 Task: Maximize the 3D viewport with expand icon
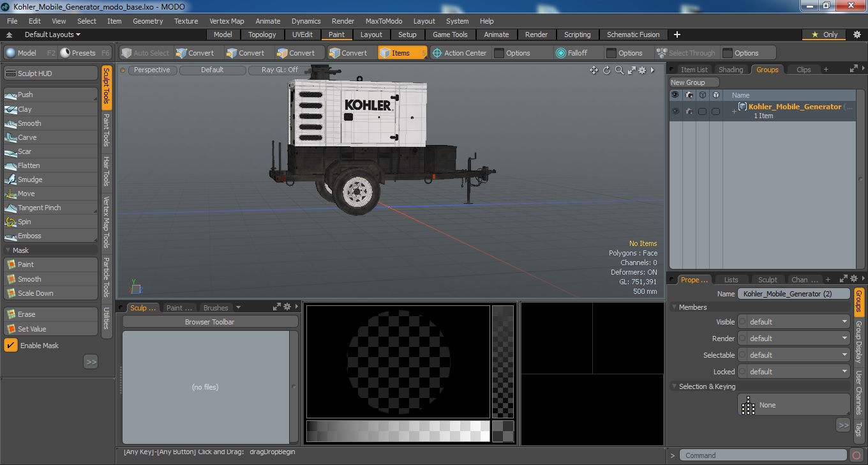631,70
